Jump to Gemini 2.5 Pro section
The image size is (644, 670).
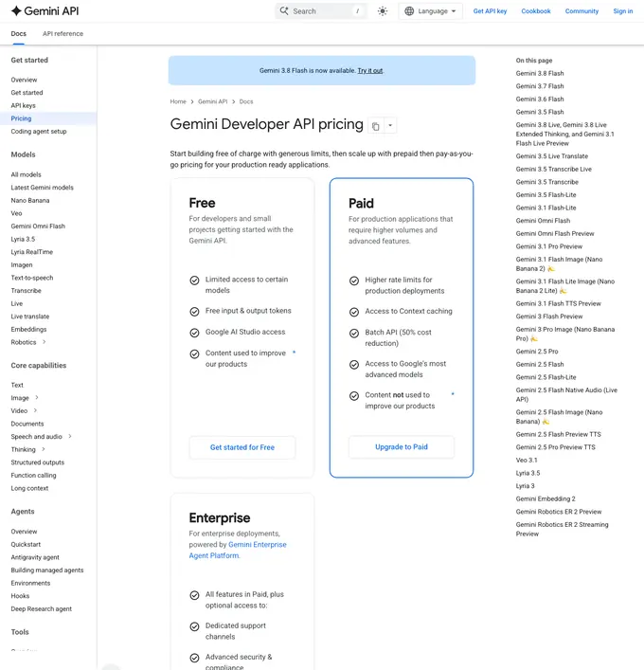pos(537,352)
